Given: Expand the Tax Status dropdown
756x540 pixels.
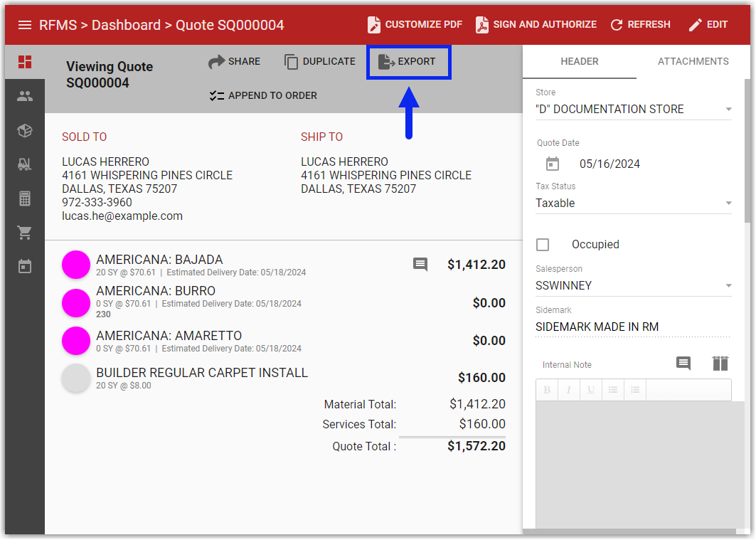Looking at the screenshot, I should (728, 203).
